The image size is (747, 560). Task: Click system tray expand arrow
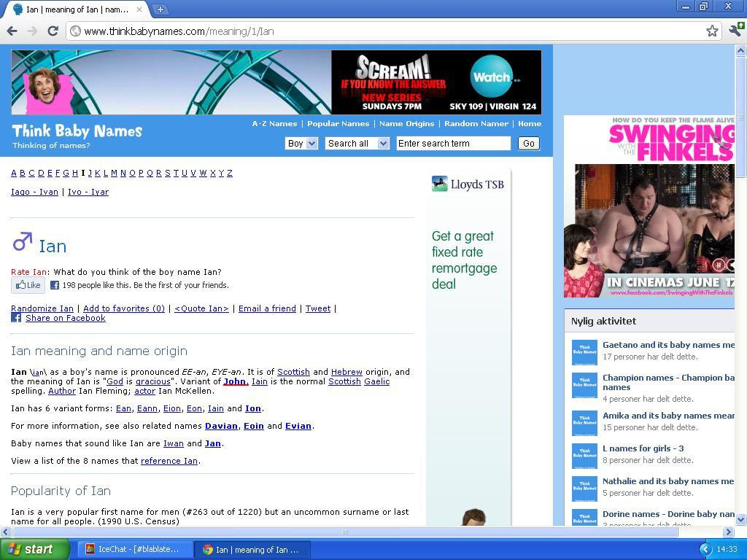(x=705, y=550)
